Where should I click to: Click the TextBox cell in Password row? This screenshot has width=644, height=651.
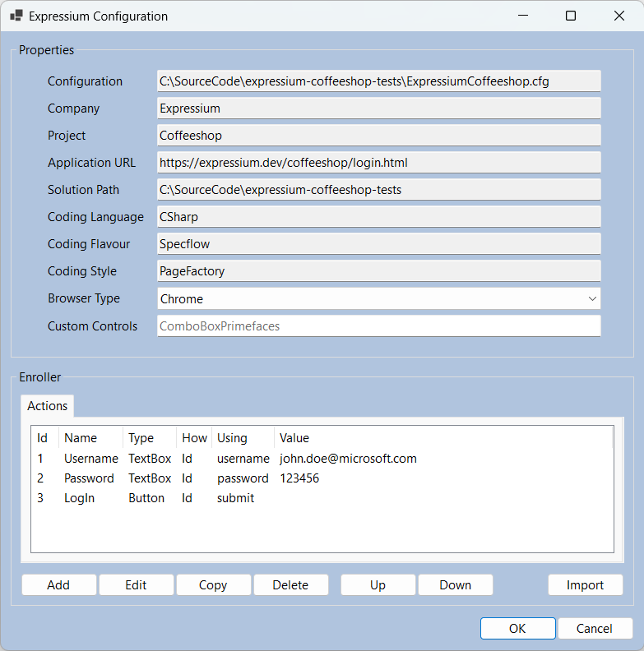tap(150, 478)
